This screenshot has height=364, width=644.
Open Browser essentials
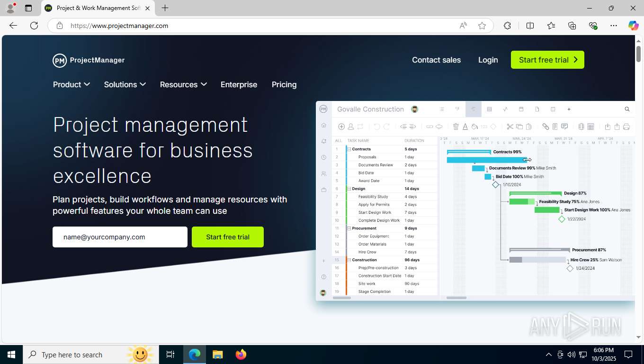coord(593,26)
